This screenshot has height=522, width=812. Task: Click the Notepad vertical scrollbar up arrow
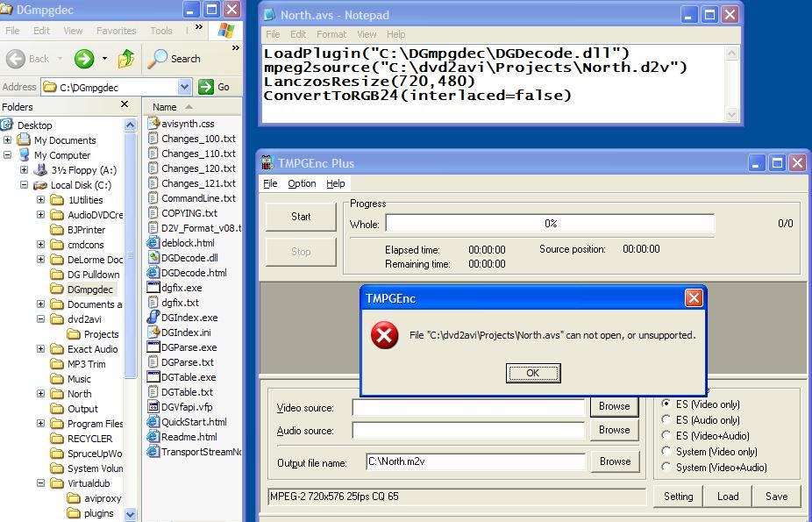tap(731, 53)
